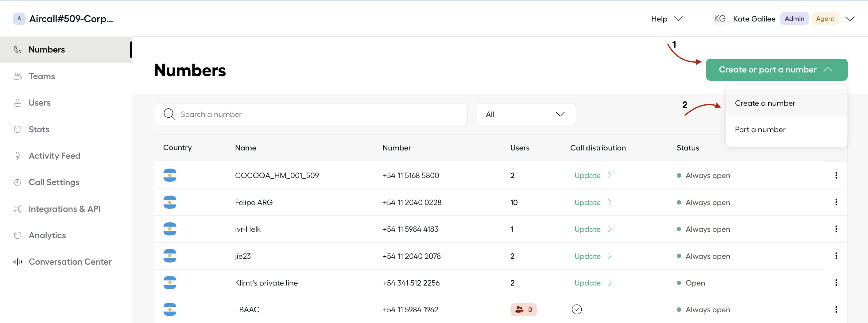
Task: Click the chevron next to Update for ivr-Helk
Action: pyautogui.click(x=610, y=229)
